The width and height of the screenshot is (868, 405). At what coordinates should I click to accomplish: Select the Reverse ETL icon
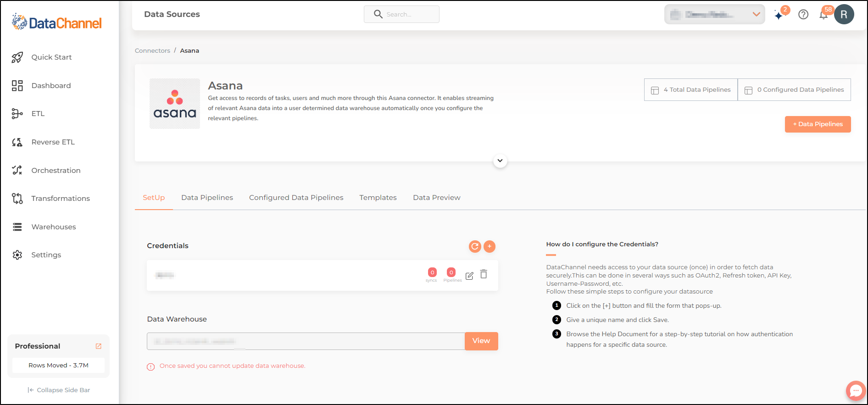point(17,142)
